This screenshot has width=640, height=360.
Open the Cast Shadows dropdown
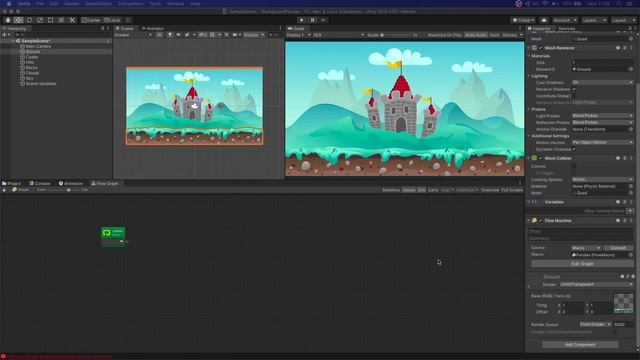pyautogui.click(x=602, y=82)
